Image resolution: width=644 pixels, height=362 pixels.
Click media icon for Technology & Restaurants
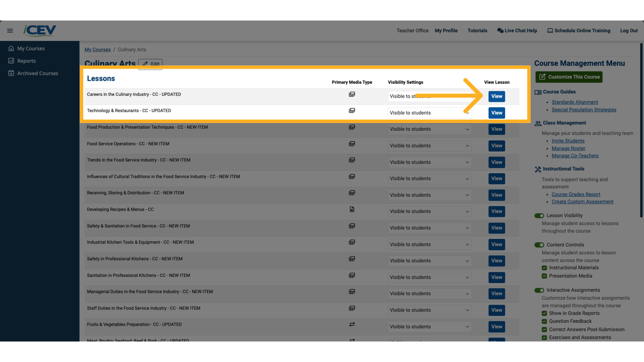point(352,111)
